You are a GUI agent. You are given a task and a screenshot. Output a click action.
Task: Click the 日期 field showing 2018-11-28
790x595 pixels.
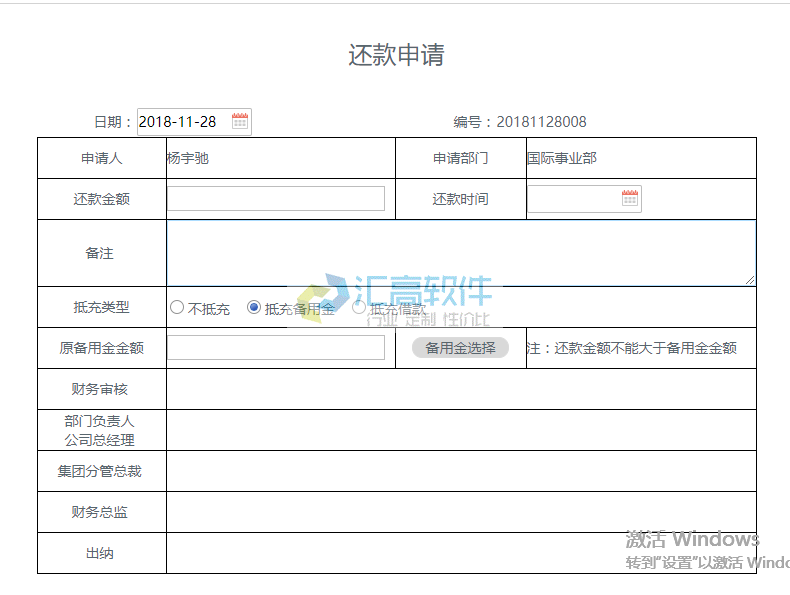[183, 122]
